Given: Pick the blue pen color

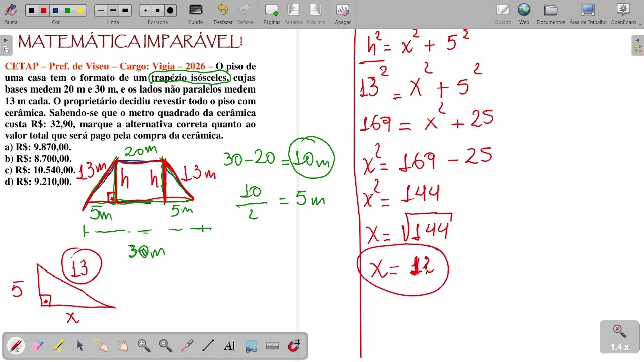Looking at the screenshot, I should point(56,10).
